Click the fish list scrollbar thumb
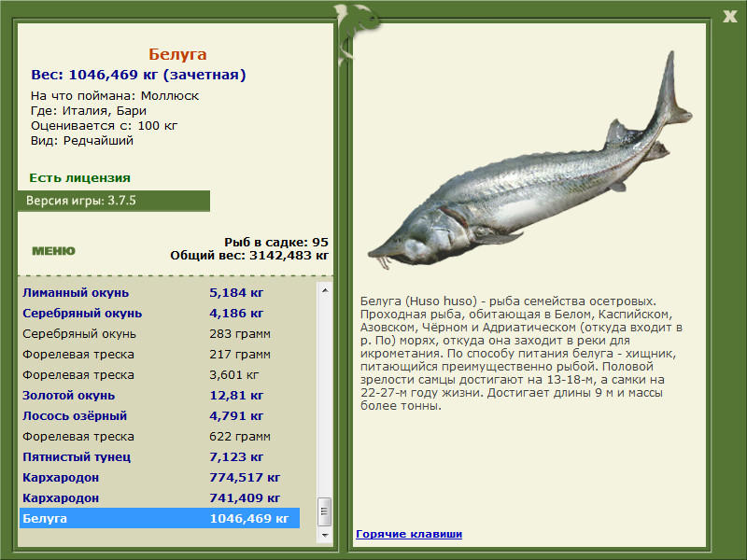747x560 pixels. pos(325,511)
